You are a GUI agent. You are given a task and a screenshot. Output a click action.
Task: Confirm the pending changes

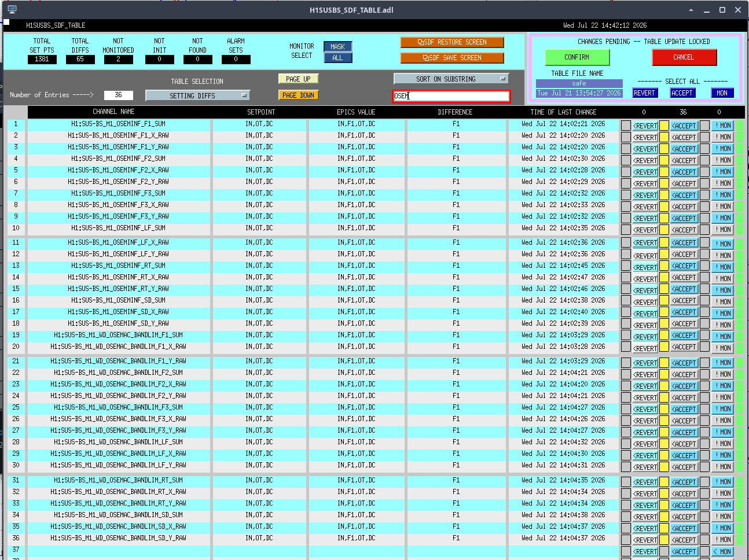click(577, 57)
